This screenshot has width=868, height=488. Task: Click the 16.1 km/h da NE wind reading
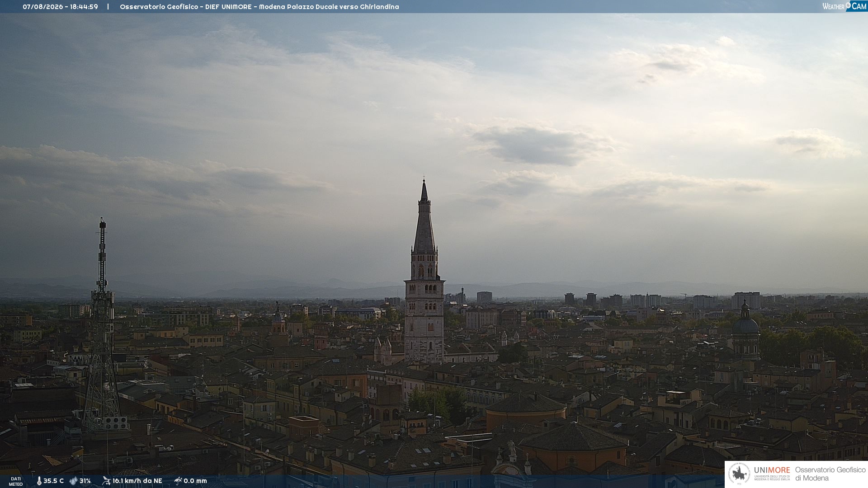[137, 481]
